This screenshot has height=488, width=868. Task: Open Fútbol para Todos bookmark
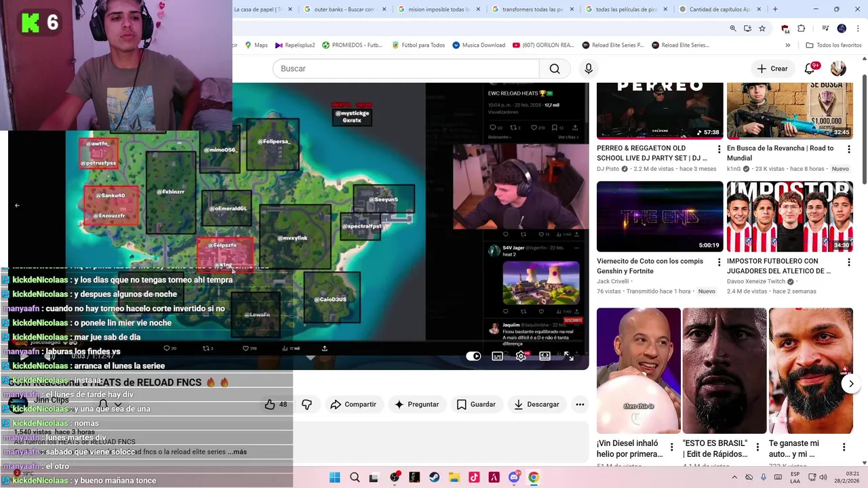point(418,45)
